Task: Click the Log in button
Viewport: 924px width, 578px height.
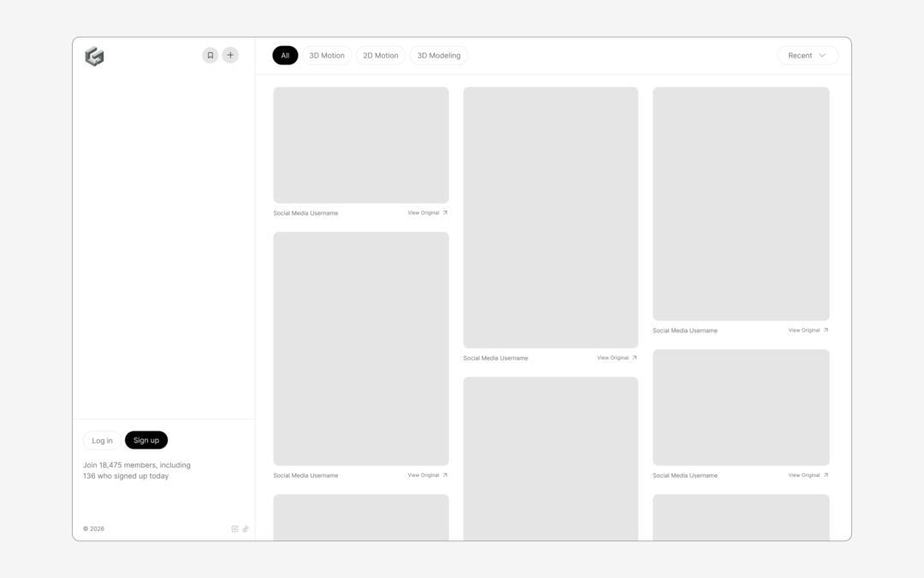Action: pyautogui.click(x=102, y=441)
